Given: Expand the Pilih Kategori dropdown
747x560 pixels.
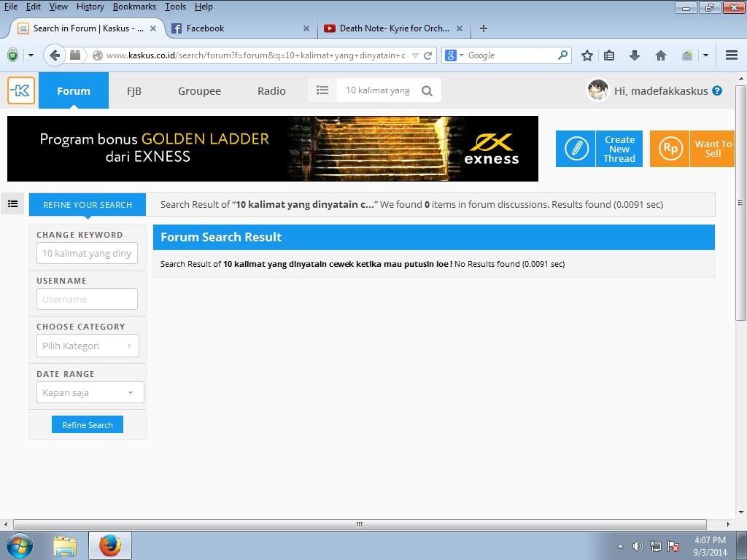Looking at the screenshot, I should (x=88, y=346).
